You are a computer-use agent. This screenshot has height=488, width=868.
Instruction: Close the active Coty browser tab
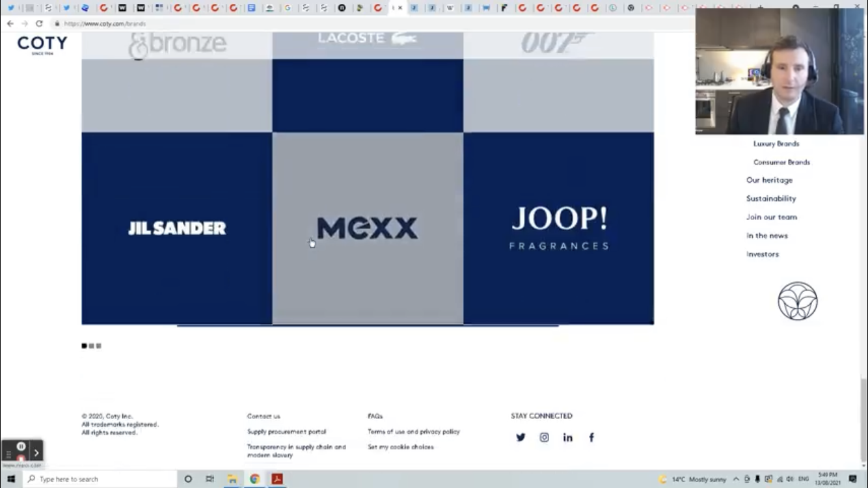[400, 8]
